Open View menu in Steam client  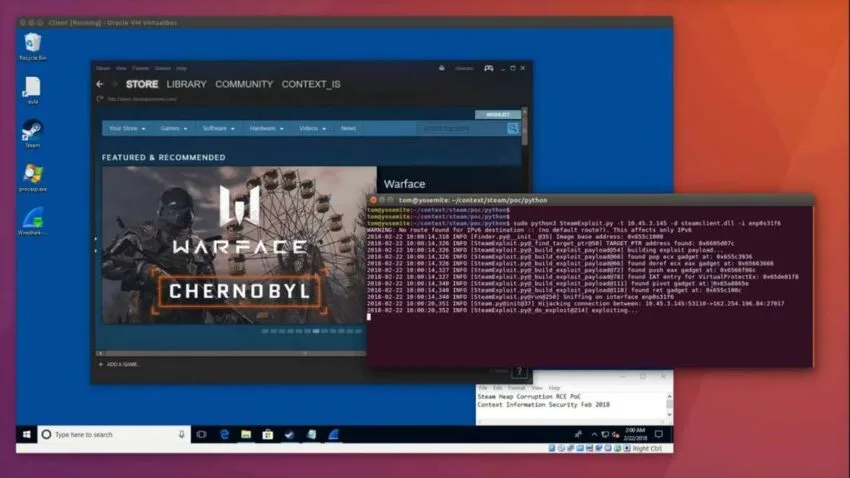pyautogui.click(x=121, y=68)
